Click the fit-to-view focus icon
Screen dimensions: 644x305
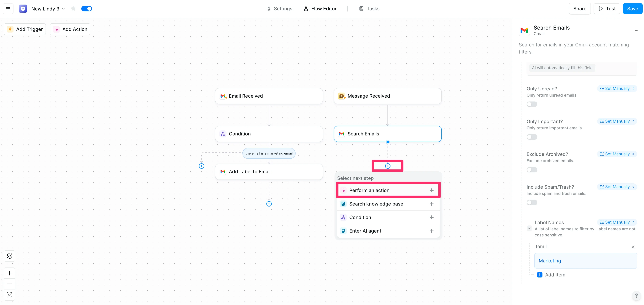tap(9, 295)
